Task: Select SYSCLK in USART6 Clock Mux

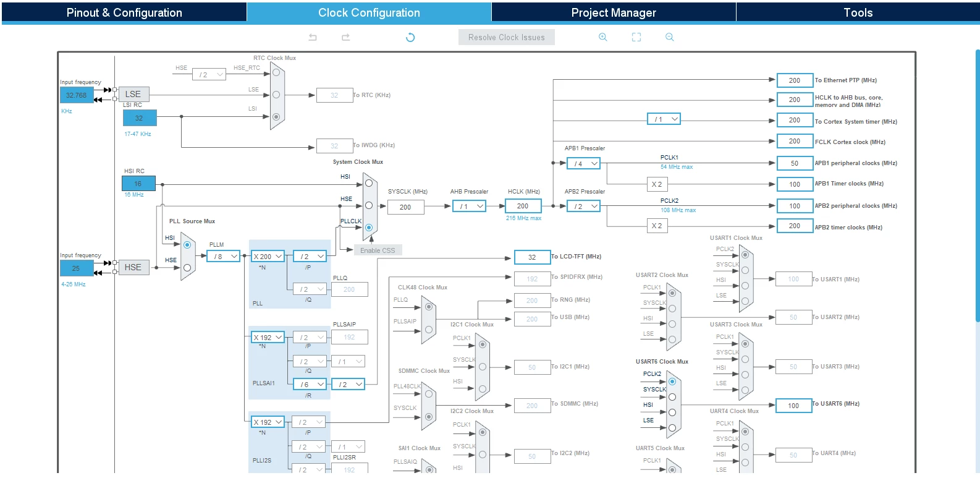Action: (672, 397)
